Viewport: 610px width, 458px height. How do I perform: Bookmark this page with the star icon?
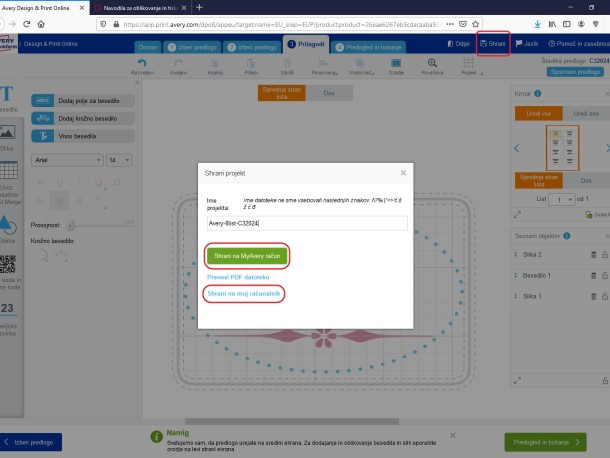point(475,24)
